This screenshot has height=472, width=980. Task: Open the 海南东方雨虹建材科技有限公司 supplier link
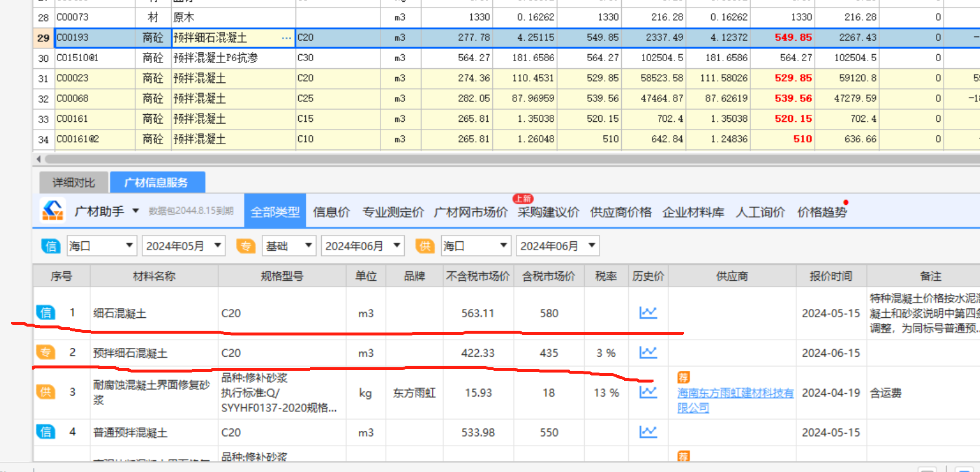pyautogui.click(x=735, y=400)
